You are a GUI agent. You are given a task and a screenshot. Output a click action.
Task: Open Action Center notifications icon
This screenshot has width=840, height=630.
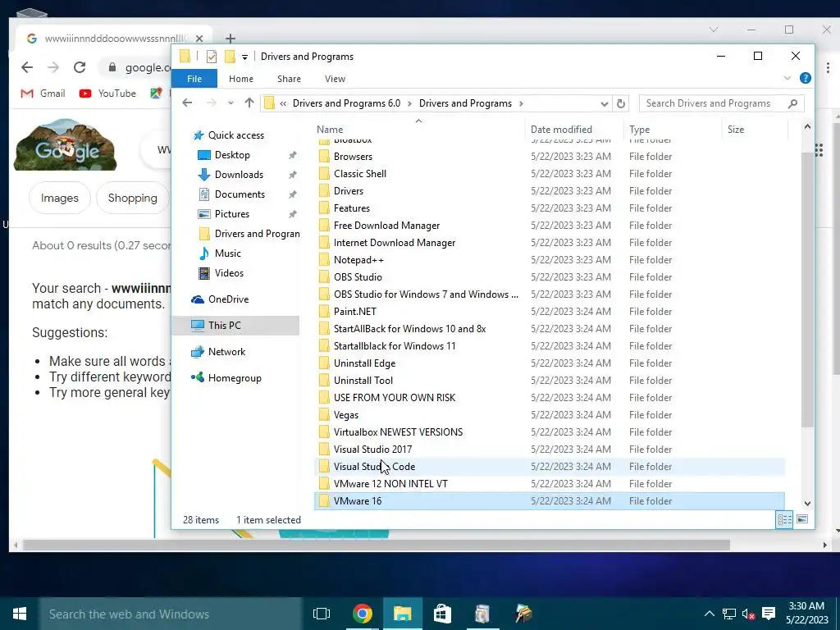[769, 614]
